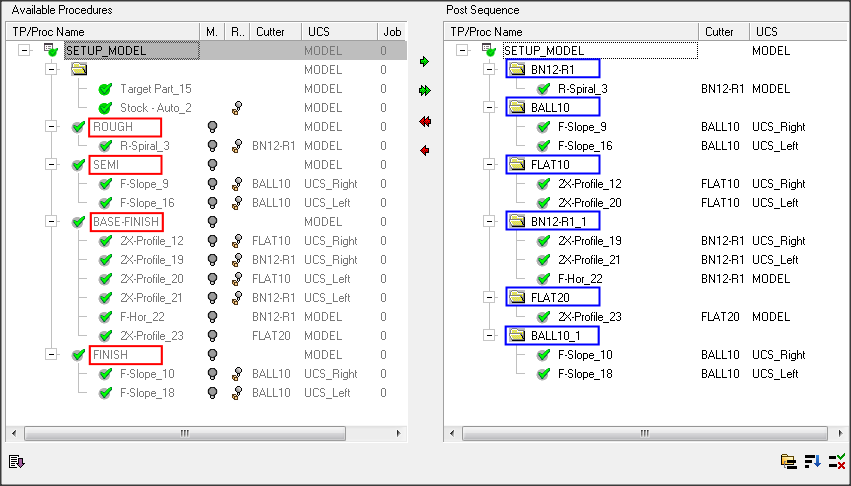The height and width of the screenshot is (486, 851).
Task: Toggle the light bulb for ROUGH toolpath
Action: (x=213, y=127)
